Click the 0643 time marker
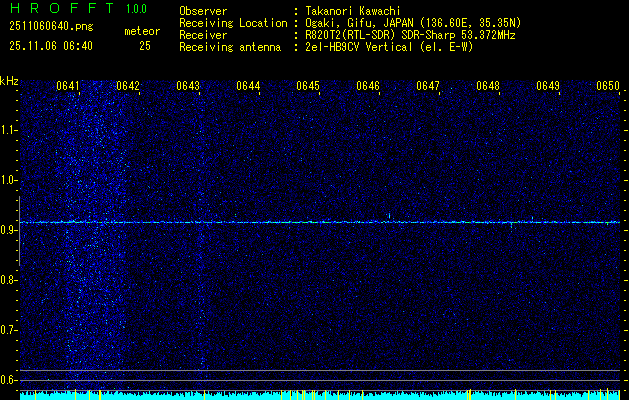629x400 pixels. click(x=188, y=86)
